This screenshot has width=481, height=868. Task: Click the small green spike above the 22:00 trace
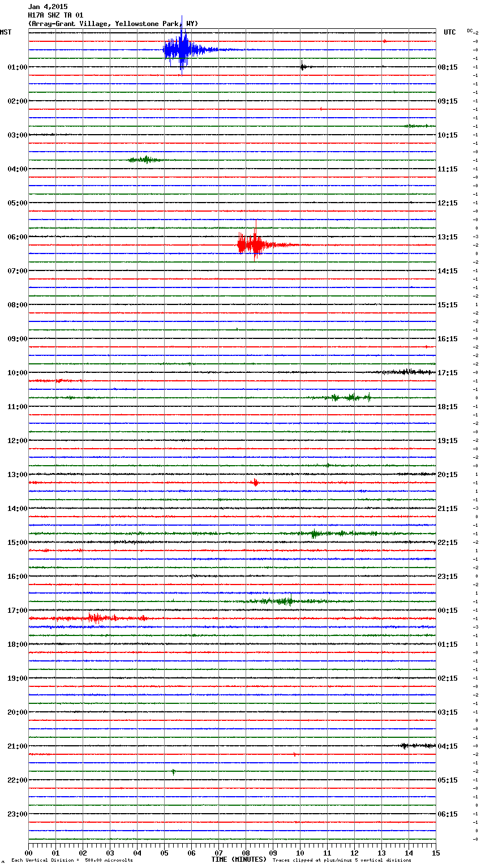pyautogui.click(x=173, y=772)
